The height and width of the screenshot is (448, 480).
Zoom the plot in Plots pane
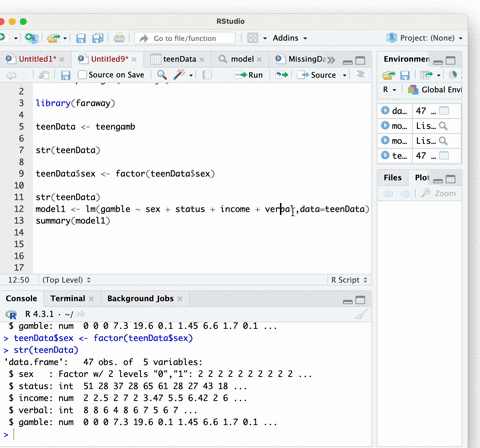(439, 193)
